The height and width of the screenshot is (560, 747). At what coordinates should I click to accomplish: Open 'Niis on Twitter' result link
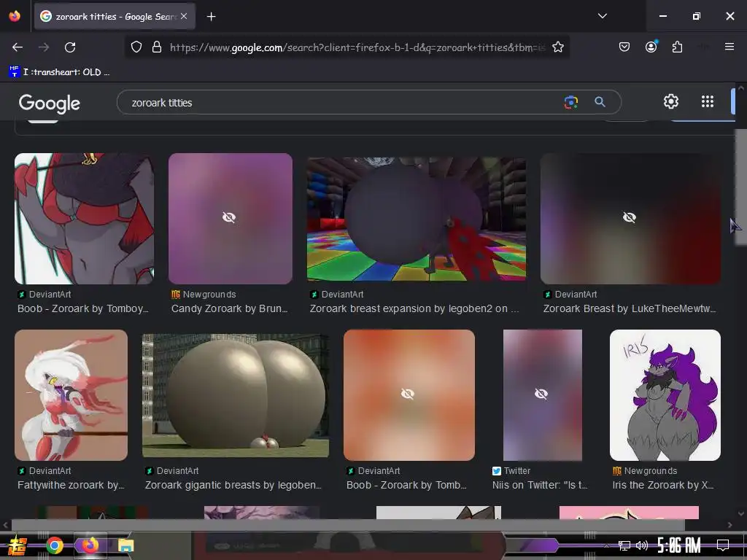[540, 485]
